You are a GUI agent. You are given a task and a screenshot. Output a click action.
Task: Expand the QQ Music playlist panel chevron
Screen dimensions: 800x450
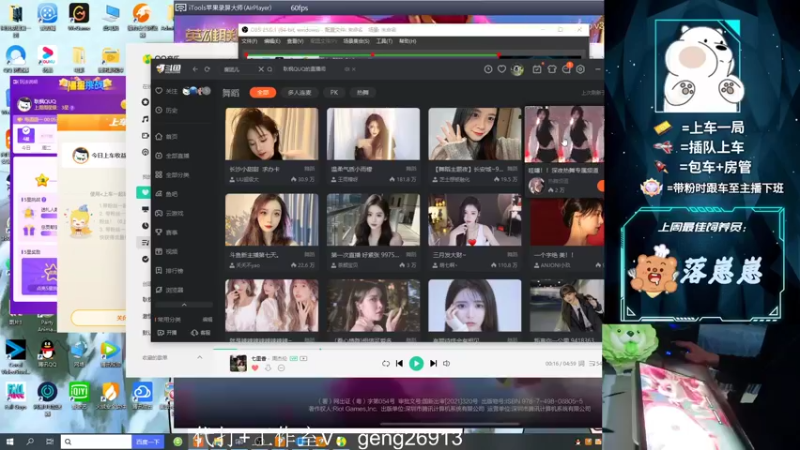(199, 357)
